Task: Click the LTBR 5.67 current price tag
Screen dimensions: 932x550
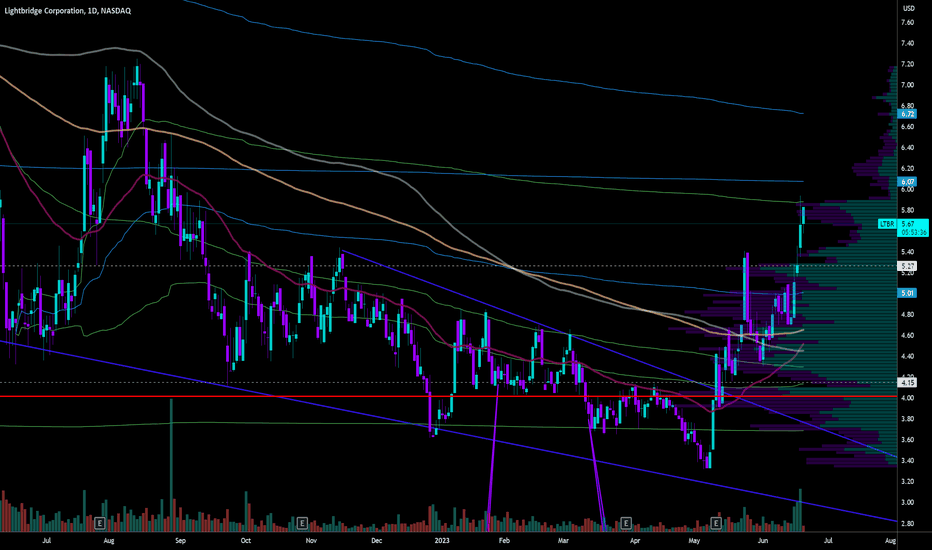Action: click(x=903, y=228)
